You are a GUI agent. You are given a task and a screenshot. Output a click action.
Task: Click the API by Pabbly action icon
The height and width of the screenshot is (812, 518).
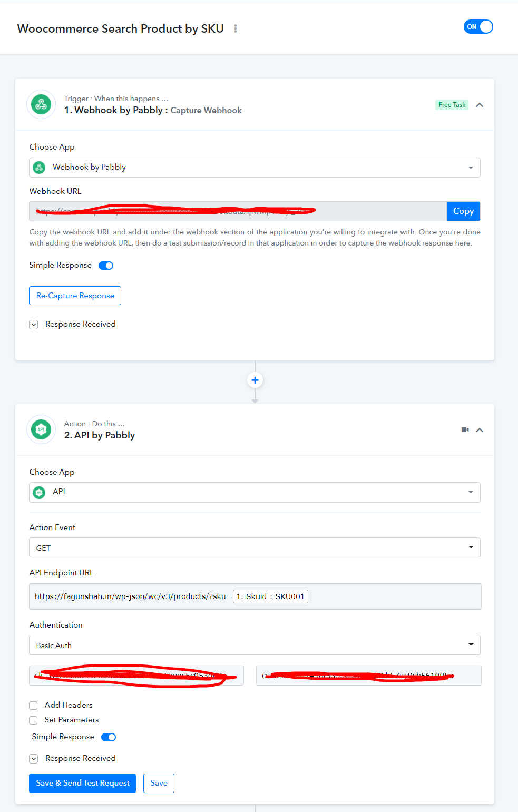pos(41,429)
